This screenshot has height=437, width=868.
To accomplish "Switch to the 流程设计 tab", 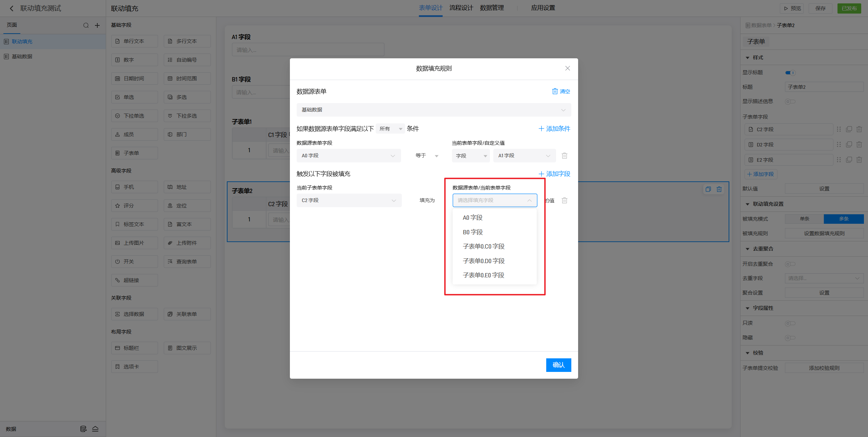I will tap(461, 8).
